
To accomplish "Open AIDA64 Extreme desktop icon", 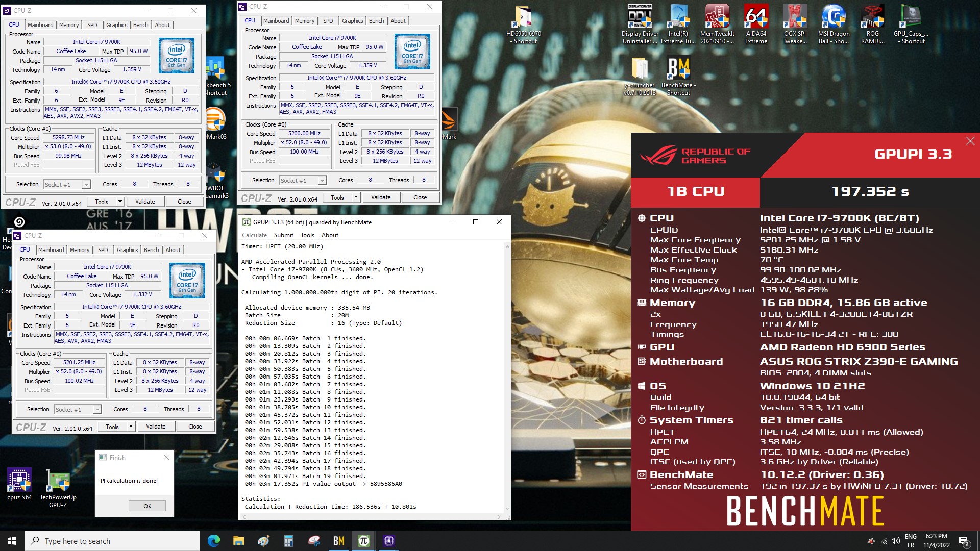I will (x=756, y=24).
